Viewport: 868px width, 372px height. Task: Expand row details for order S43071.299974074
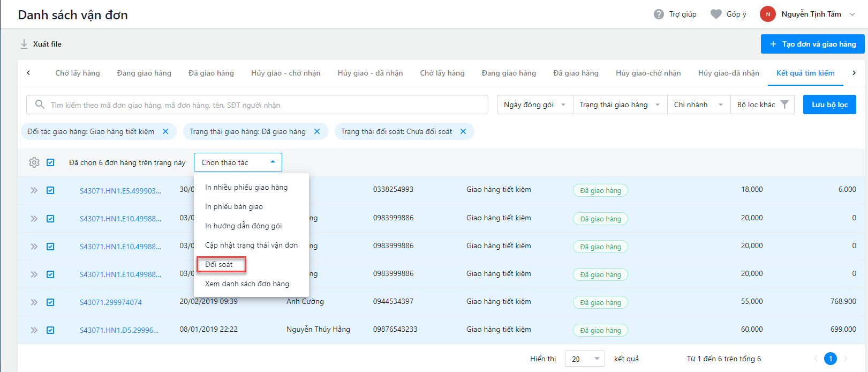pyautogui.click(x=34, y=302)
